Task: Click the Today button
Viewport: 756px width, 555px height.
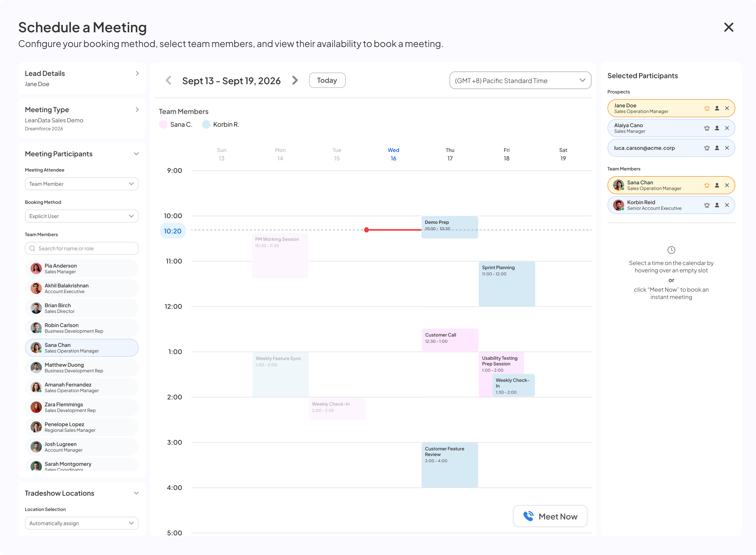Action: pyautogui.click(x=327, y=80)
